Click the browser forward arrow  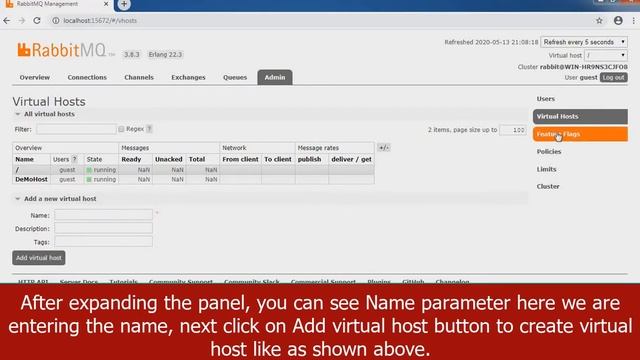22,20
